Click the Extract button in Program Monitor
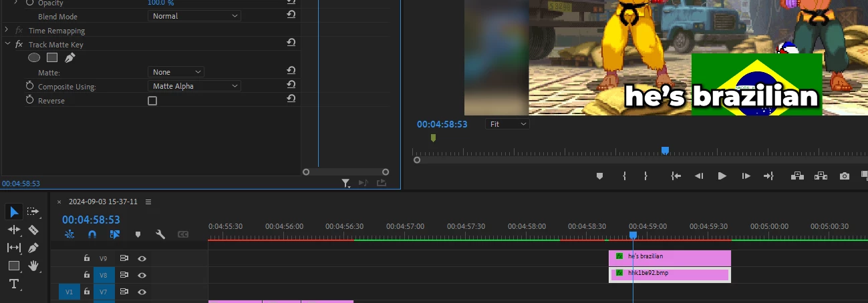The image size is (868, 303). tap(821, 176)
